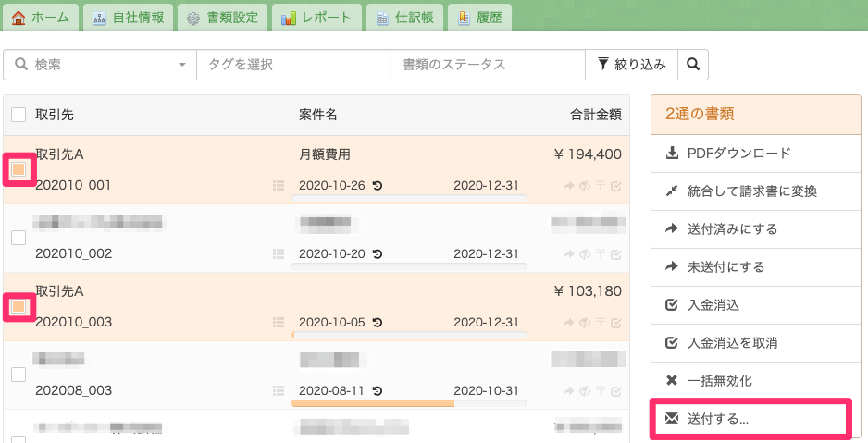
Task: Click the sent-arrow icon in row 202010_002
Action: click(568, 254)
